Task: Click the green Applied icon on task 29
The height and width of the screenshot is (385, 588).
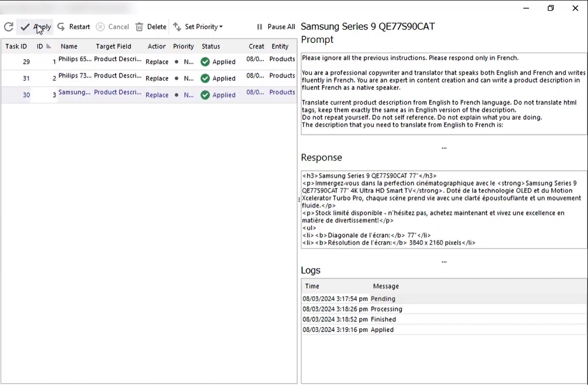Action: click(205, 61)
